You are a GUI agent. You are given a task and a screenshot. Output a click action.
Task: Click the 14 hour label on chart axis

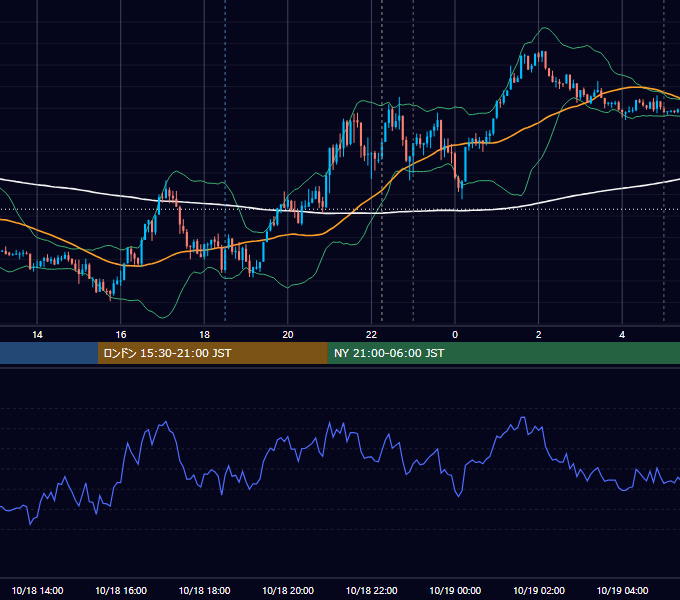(37, 335)
